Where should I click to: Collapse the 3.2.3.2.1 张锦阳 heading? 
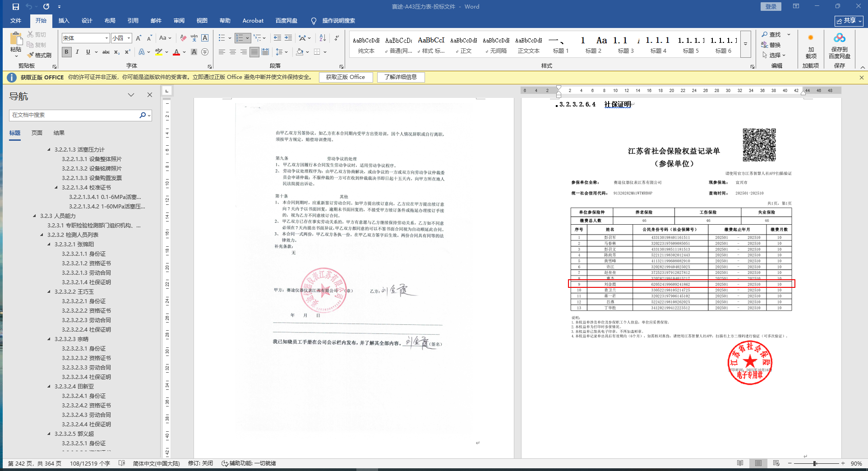(x=49, y=244)
